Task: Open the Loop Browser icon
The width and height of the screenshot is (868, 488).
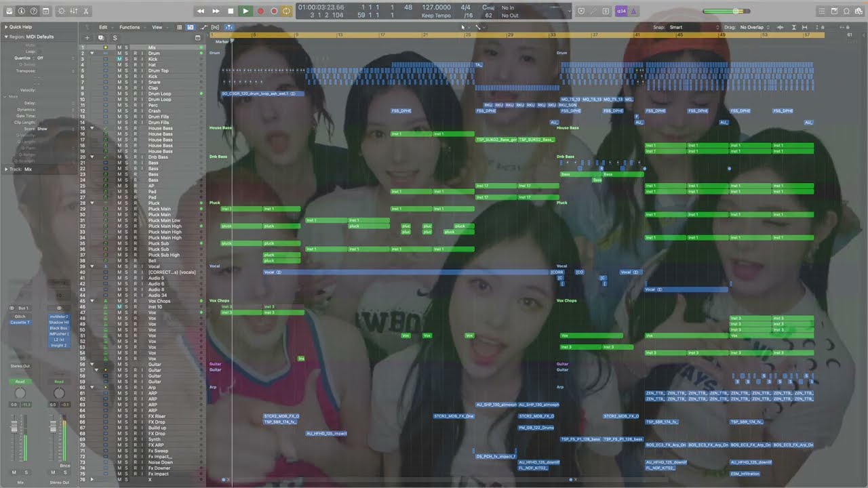Action: [846, 11]
